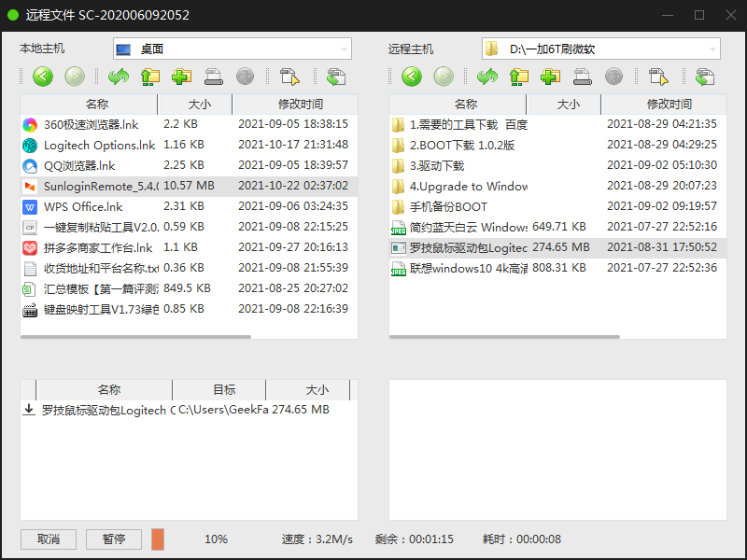The height and width of the screenshot is (560, 747).
Task: Click the QQ浏览器 shortcut icon
Action: (30, 166)
